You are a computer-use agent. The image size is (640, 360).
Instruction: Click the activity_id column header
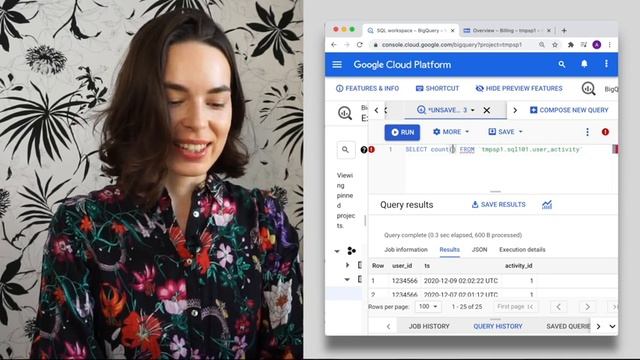(518, 266)
